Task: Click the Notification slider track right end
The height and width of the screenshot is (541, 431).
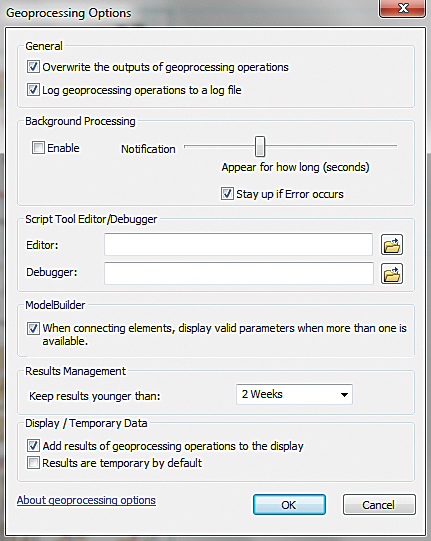Action: (x=395, y=146)
